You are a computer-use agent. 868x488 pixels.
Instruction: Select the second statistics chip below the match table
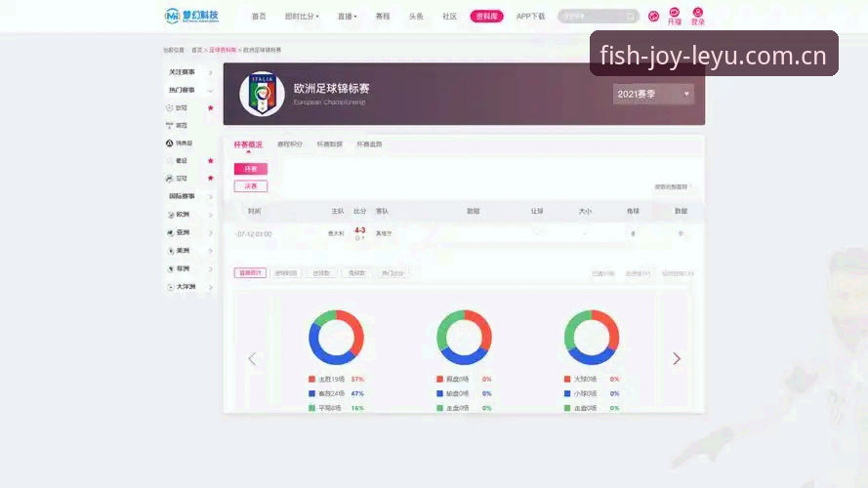[x=286, y=272]
